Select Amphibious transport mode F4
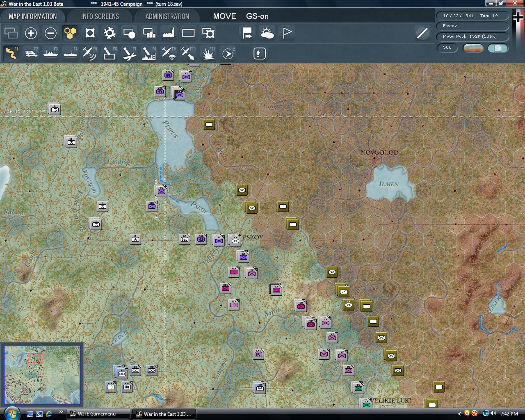Image resolution: width=525 pixels, height=420 pixels. point(70,53)
